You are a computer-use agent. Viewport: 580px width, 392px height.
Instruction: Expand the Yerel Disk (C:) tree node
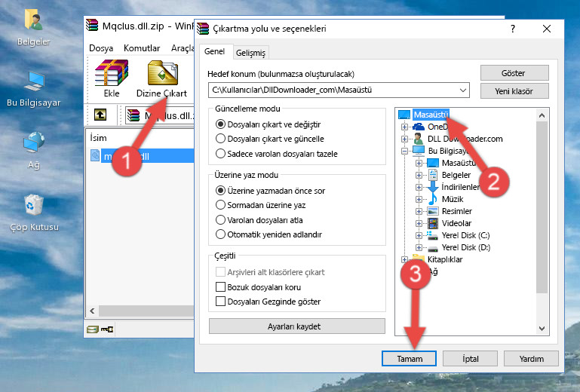point(419,235)
